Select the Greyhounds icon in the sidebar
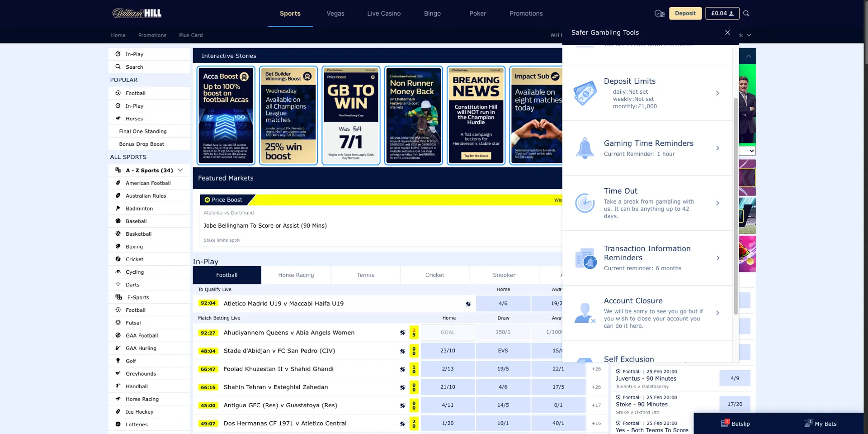 tap(118, 373)
